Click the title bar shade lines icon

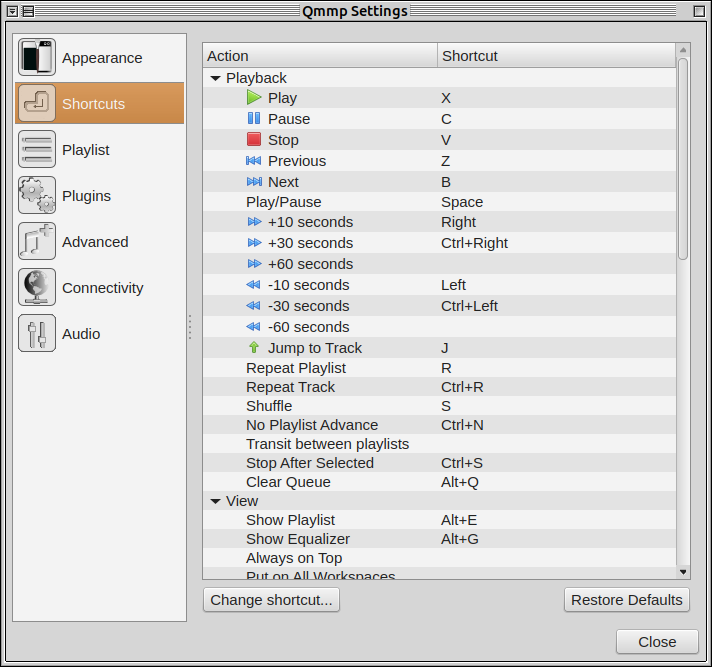[x=28, y=11]
